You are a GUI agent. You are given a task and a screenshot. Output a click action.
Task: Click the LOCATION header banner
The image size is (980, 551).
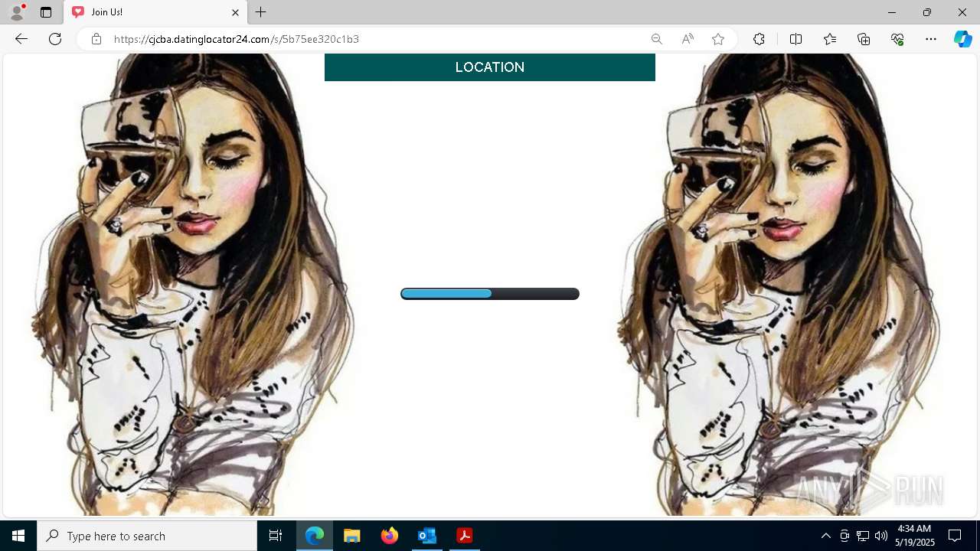(x=490, y=67)
